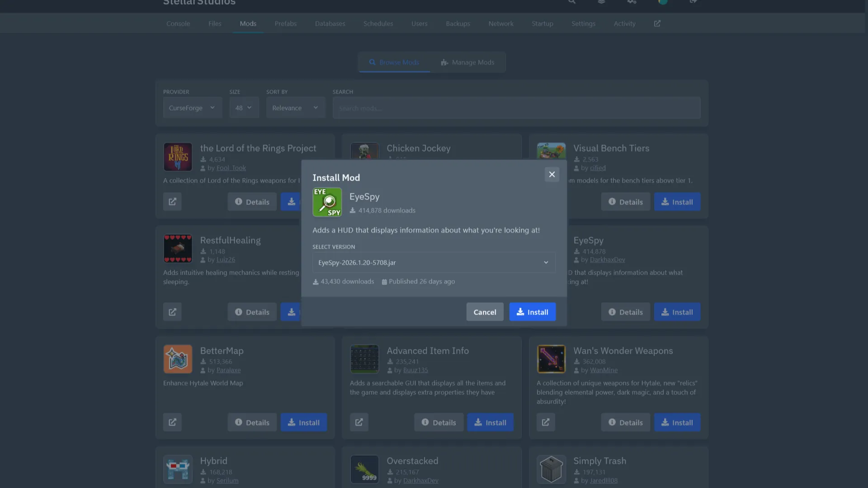Open author link DarkhaxDev under EyeSpy
Viewport: 868px width, 488px height.
[x=607, y=260]
